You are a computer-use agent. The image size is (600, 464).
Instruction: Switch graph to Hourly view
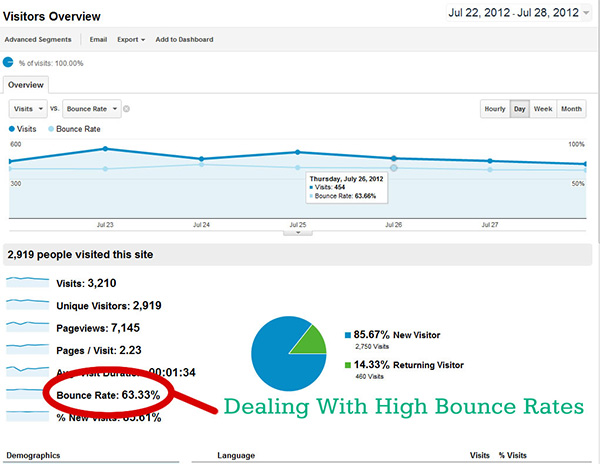coord(494,108)
